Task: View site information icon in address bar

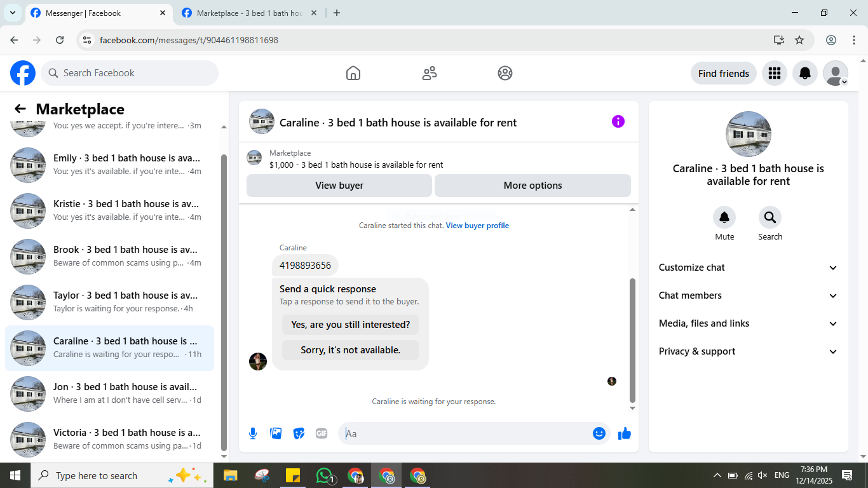Action: pos(87,40)
